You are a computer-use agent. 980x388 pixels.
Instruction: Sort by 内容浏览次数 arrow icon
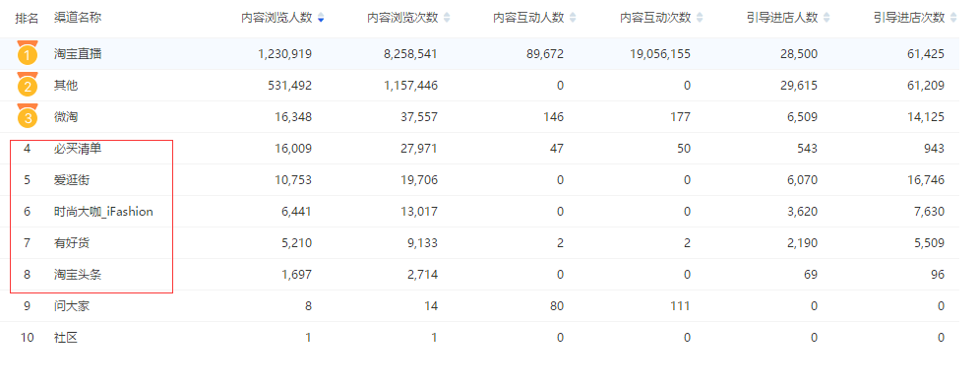pos(447,18)
